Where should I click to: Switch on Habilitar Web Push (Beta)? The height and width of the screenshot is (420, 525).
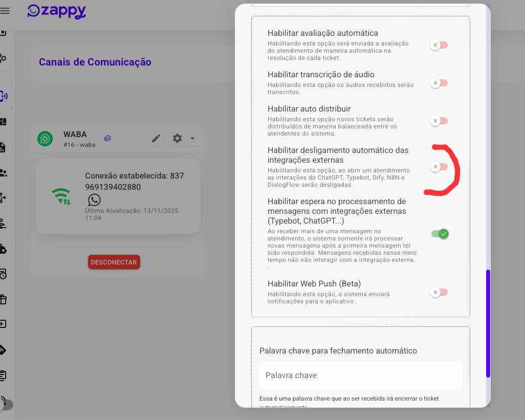click(x=439, y=293)
